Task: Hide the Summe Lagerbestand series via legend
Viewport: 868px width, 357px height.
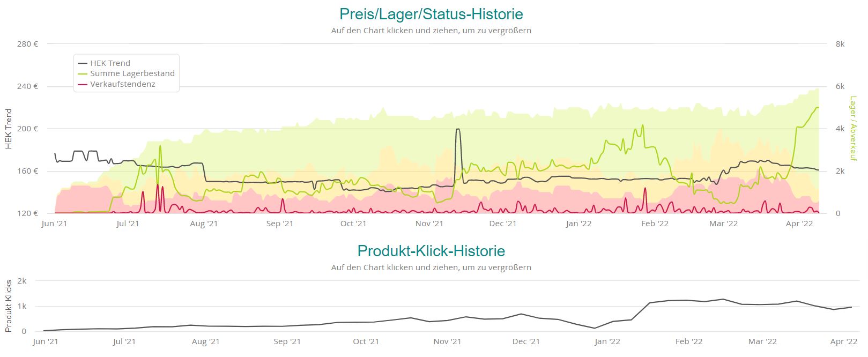Action: click(132, 73)
